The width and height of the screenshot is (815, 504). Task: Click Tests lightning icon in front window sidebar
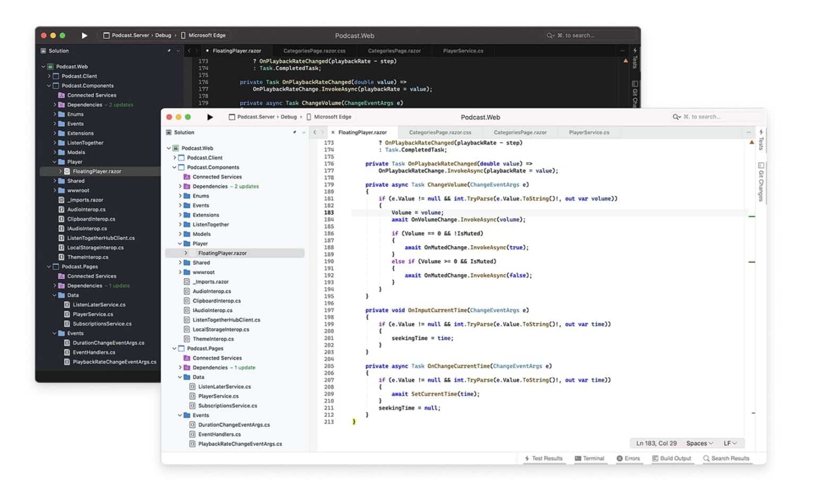761,132
